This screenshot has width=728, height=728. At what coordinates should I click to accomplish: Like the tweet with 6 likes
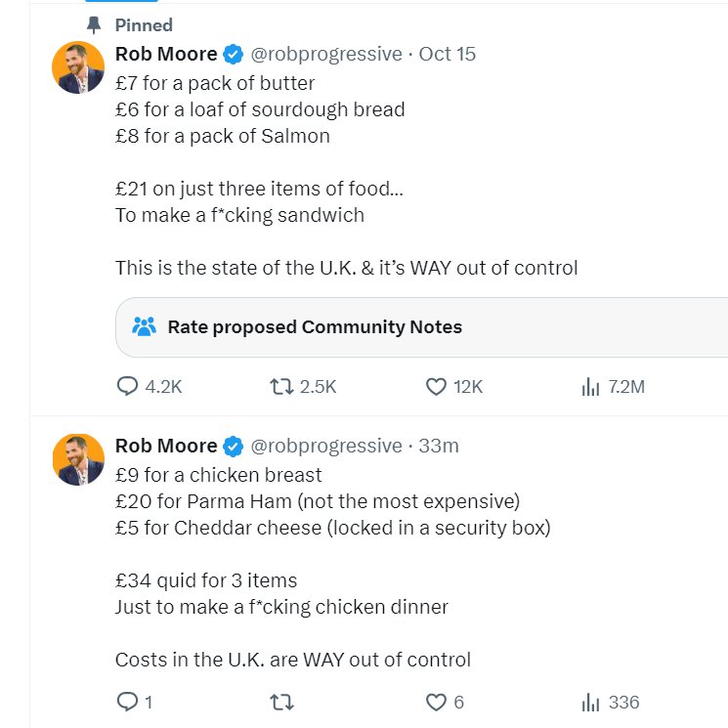pyautogui.click(x=445, y=702)
